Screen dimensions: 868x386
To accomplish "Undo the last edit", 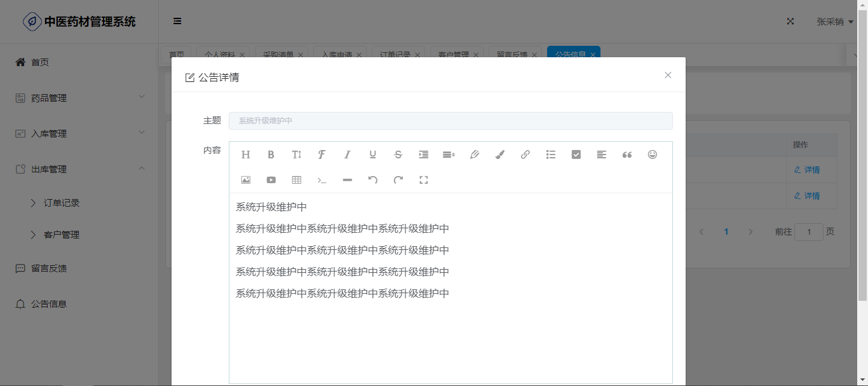I will pos(373,180).
